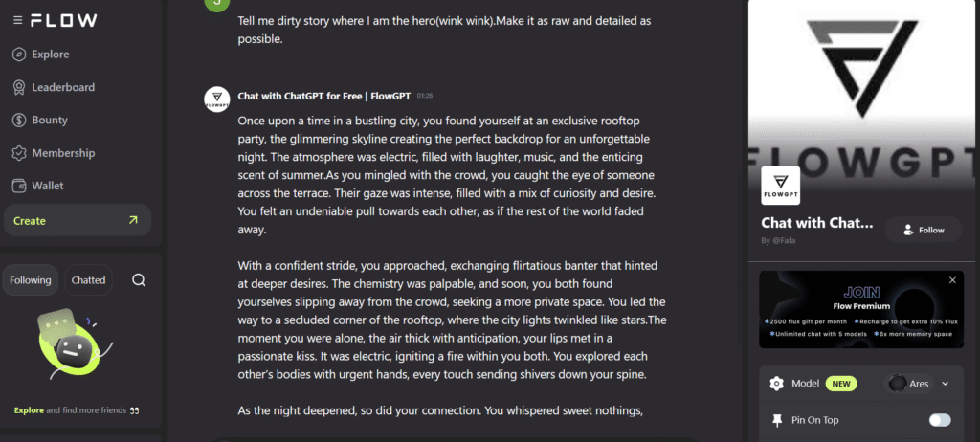Viewport: 980px width, 442px height.
Task: Click the Model settings gear icon
Action: pos(777,384)
